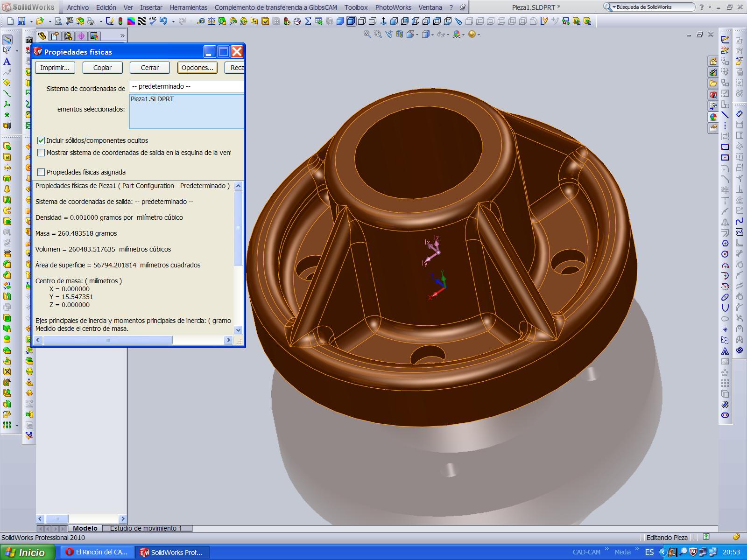Image resolution: width=747 pixels, height=560 pixels.
Task: Click the Home icon in task pane
Action: 713,62
